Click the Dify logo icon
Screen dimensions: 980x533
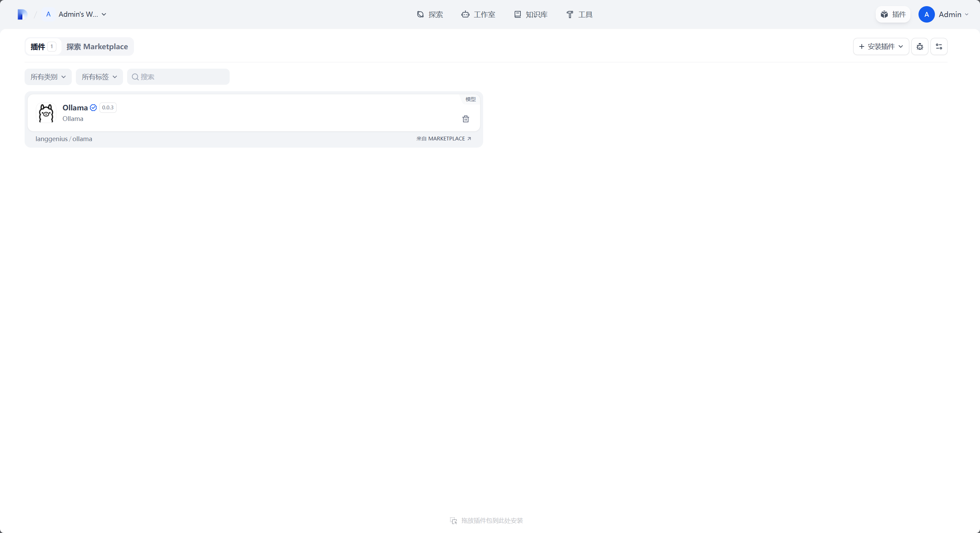click(22, 14)
